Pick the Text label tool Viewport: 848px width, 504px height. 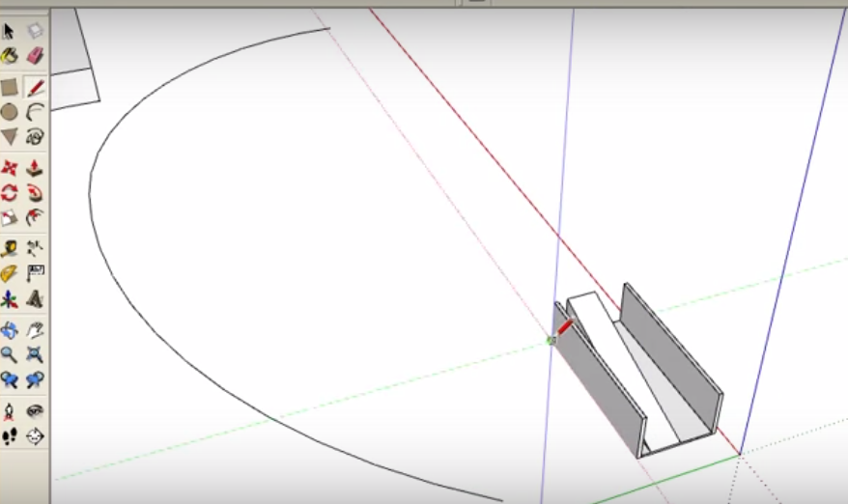point(35,273)
